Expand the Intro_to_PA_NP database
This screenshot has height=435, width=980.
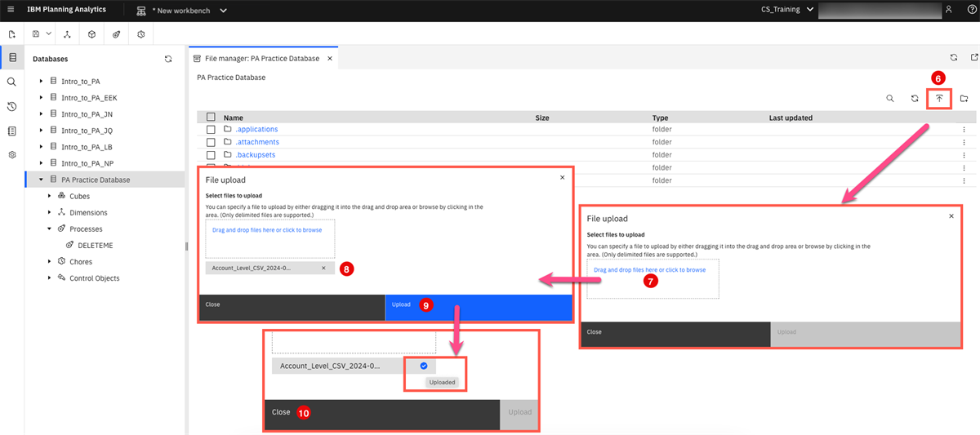[41, 163]
